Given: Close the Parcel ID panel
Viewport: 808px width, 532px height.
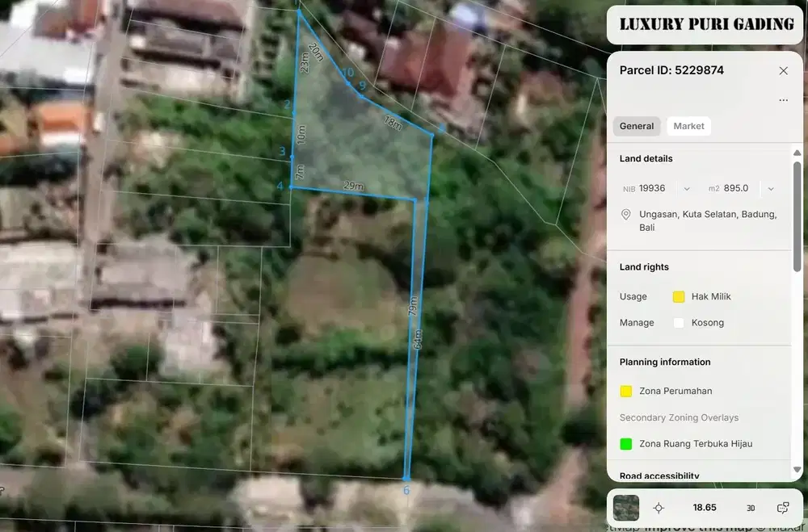Looking at the screenshot, I should click(783, 71).
